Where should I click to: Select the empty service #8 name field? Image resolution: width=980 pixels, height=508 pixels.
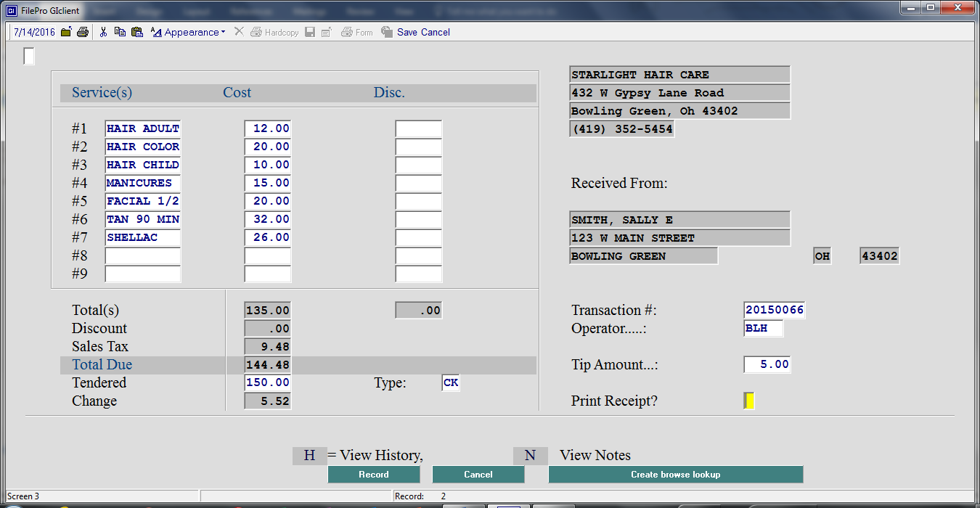(x=142, y=255)
